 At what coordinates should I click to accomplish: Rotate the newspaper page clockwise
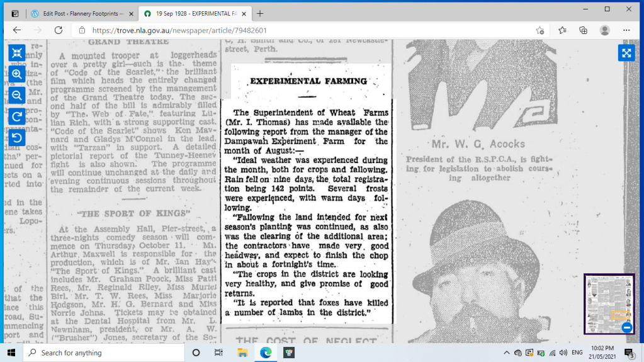[17, 116]
